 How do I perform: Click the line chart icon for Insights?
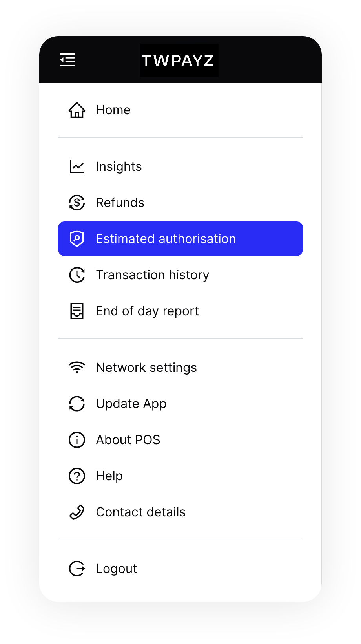pyautogui.click(x=77, y=166)
